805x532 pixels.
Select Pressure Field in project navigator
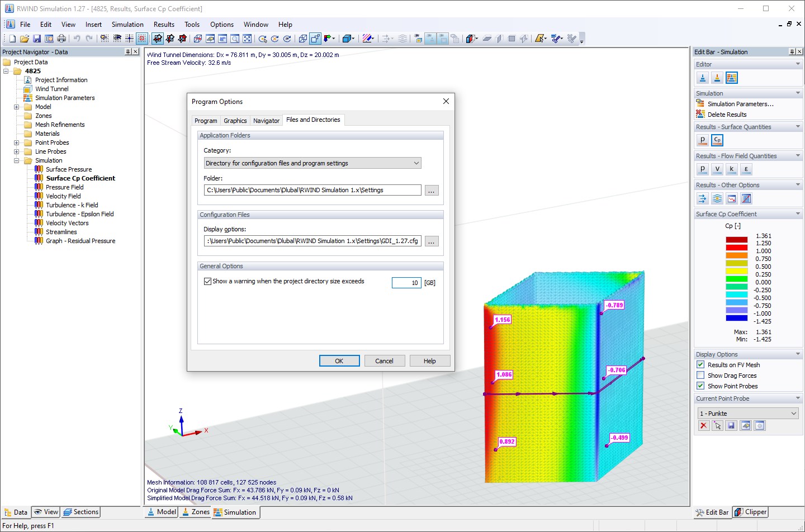coord(65,187)
